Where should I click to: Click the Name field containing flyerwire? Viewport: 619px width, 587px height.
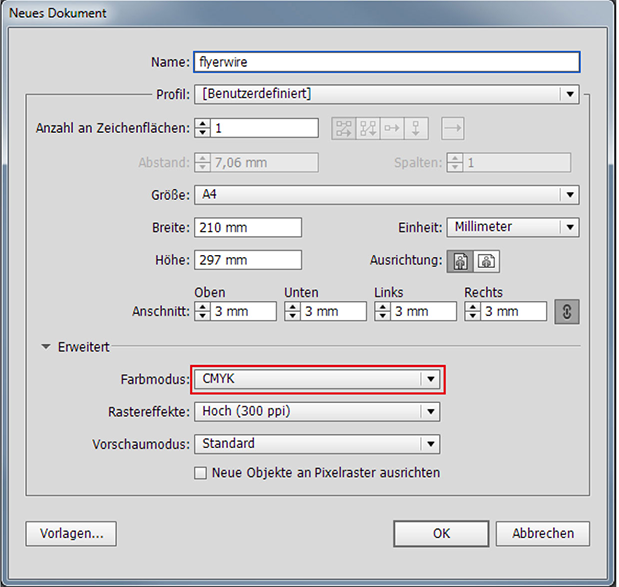386,61
